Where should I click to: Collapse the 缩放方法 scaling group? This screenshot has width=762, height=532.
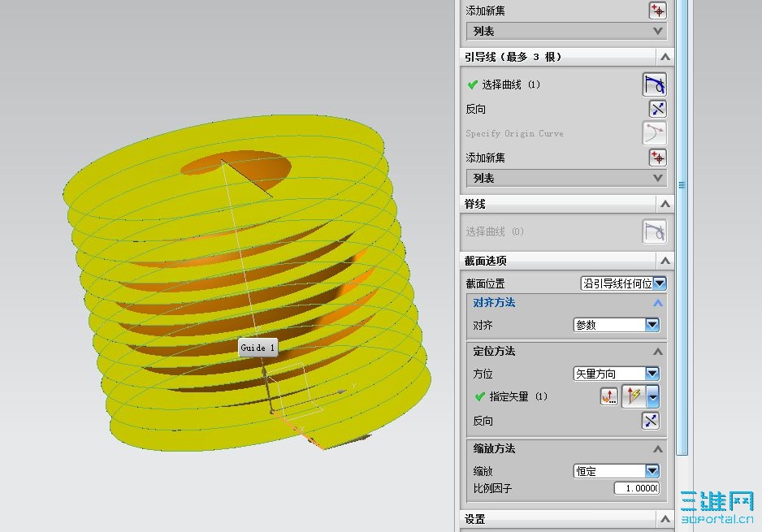click(x=657, y=448)
